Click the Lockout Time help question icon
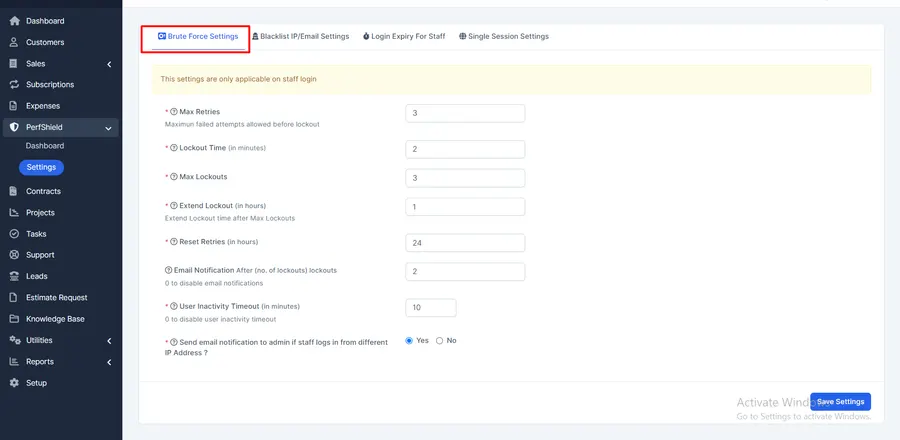This screenshot has width=900, height=440. (174, 148)
